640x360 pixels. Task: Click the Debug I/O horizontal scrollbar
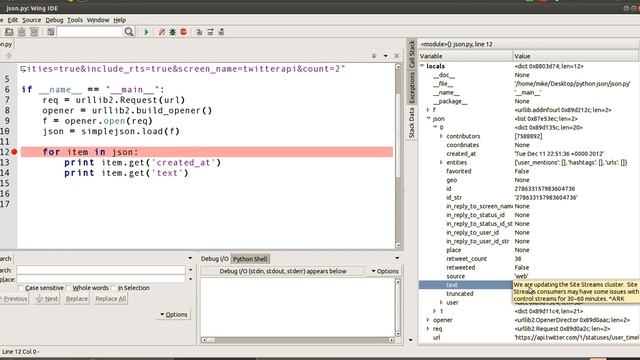pos(298,340)
